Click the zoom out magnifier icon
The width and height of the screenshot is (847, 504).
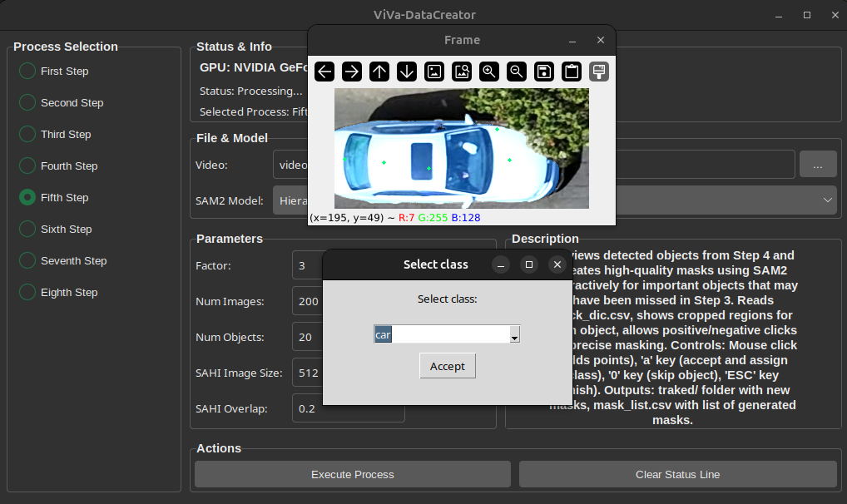(517, 72)
